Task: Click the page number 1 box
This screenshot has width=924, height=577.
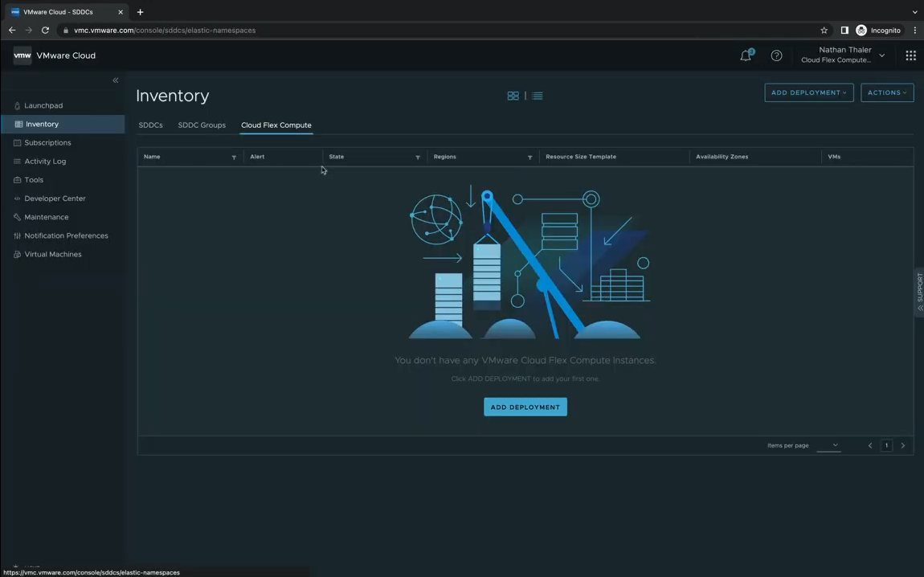Action: point(886,445)
